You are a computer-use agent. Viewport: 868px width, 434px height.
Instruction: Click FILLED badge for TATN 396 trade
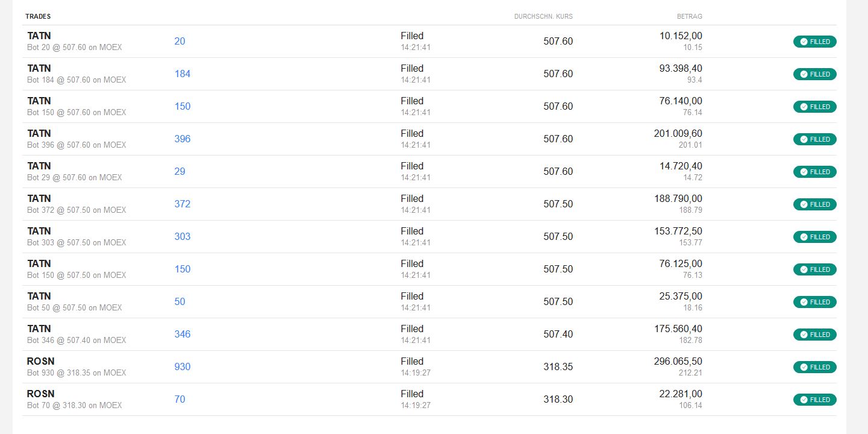tap(814, 139)
